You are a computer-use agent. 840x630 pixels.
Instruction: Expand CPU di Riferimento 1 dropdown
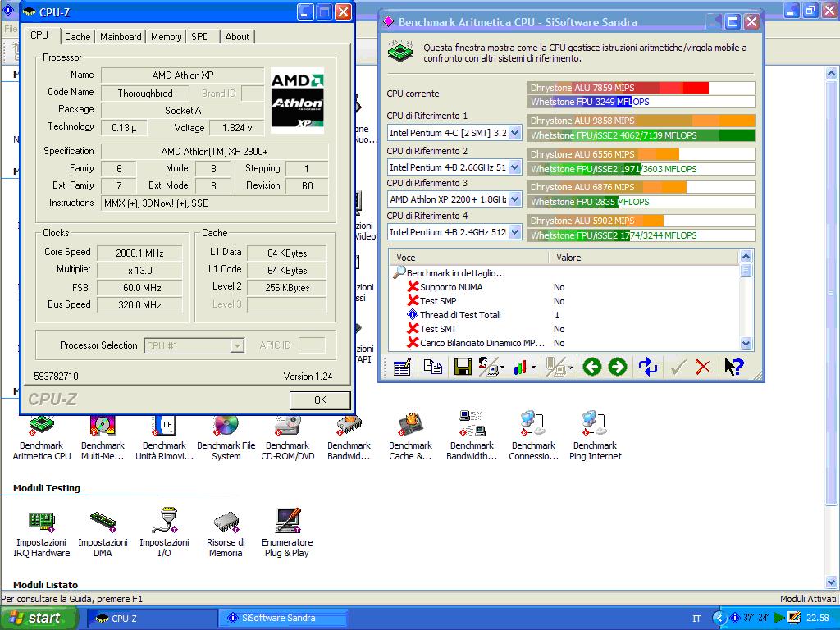click(x=514, y=133)
